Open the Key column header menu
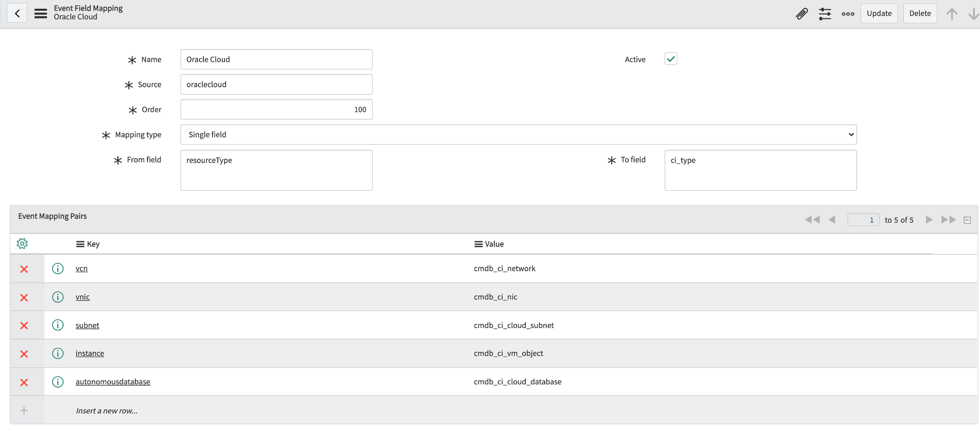 tap(80, 244)
